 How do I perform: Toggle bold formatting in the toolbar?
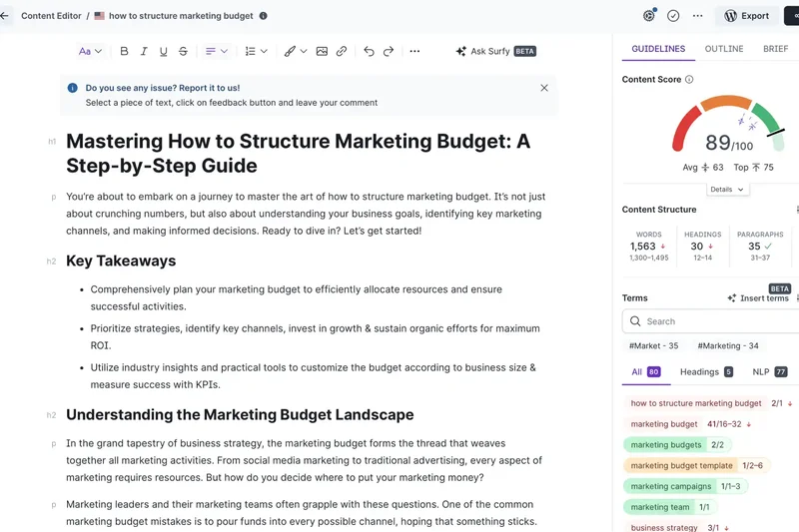click(125, 51)
